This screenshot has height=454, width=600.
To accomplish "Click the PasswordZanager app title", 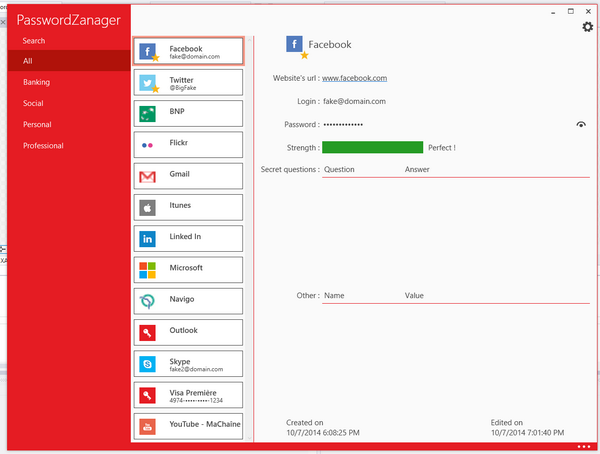I will (x=68, y=20).
